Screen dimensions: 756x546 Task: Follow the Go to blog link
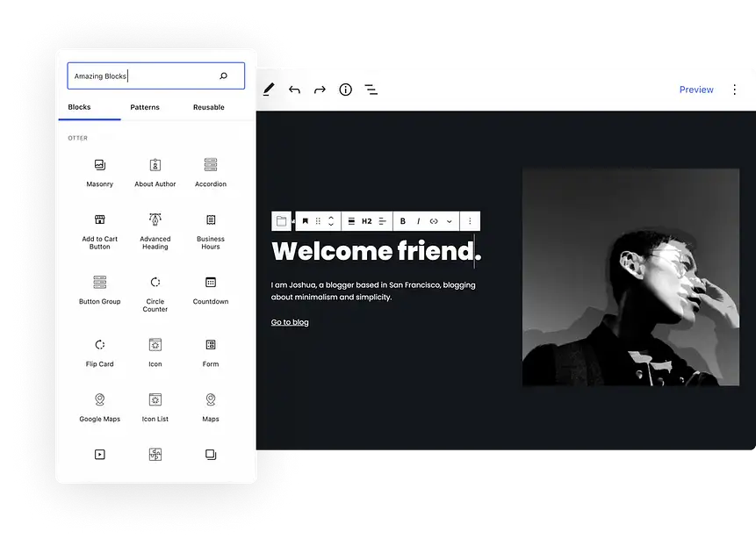[290, 322]
